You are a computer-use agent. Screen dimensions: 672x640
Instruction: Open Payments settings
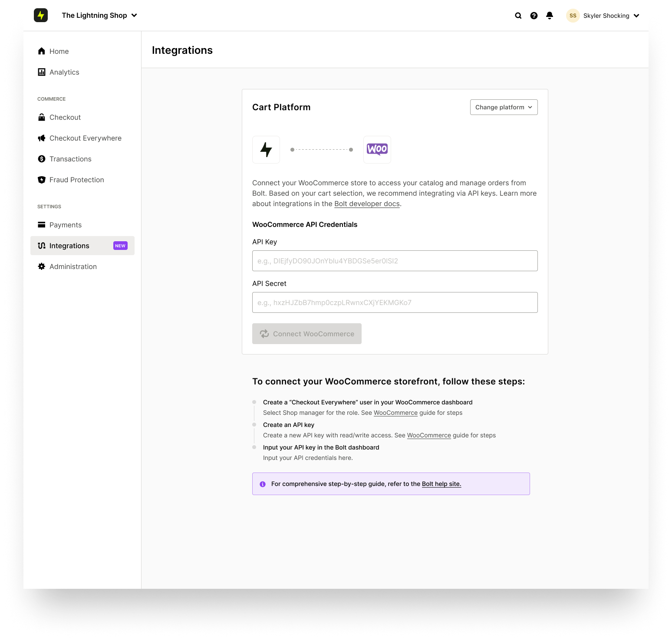(82, 225)
